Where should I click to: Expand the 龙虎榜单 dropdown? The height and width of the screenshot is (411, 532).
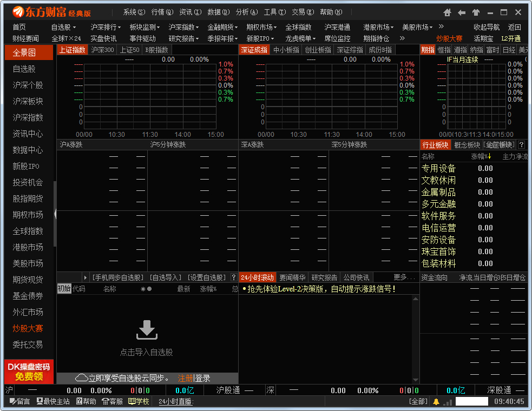tap(300, 38)
